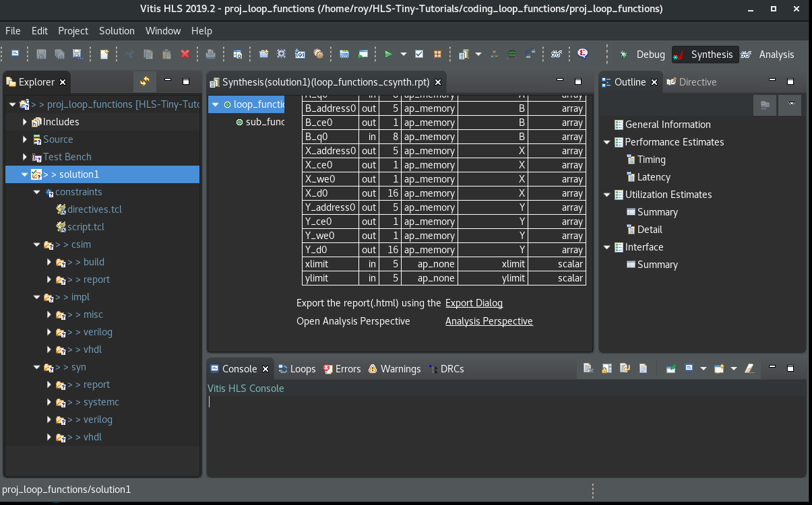The height and width of the screenshot is (505, 812).
Task: Click the red X delete icon in toolbar
Action: tap(185, 55)
